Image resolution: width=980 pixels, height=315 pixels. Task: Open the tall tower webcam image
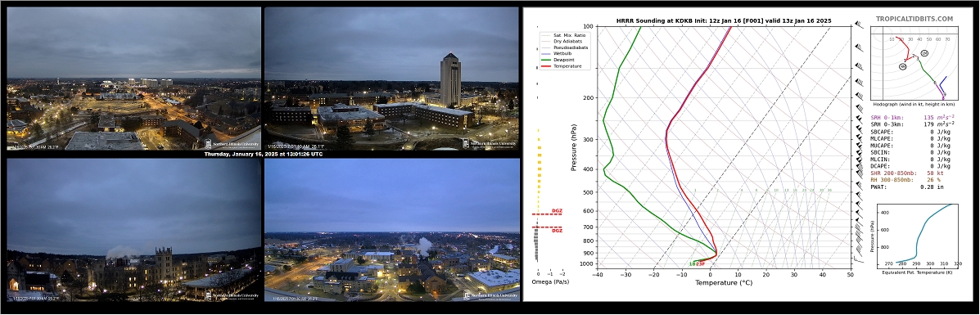(392, 78)
